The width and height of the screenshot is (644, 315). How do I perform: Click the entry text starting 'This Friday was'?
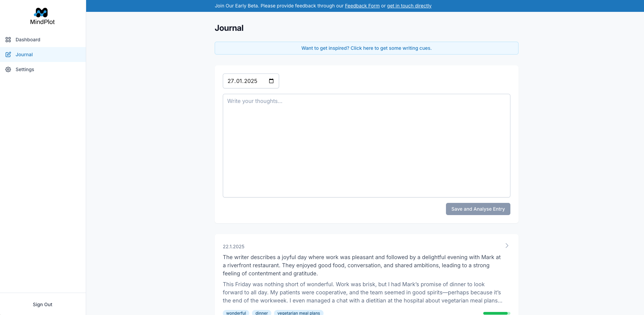[363, 292]
